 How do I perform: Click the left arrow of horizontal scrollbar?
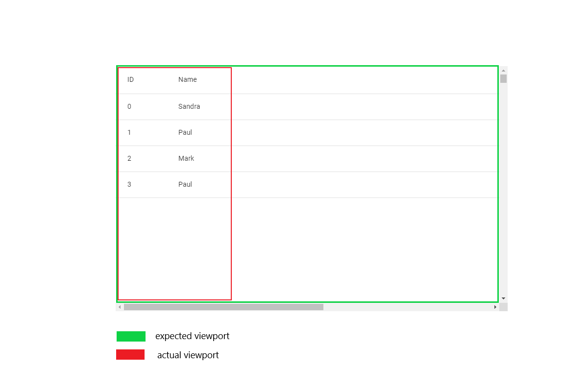coord(119,306)
